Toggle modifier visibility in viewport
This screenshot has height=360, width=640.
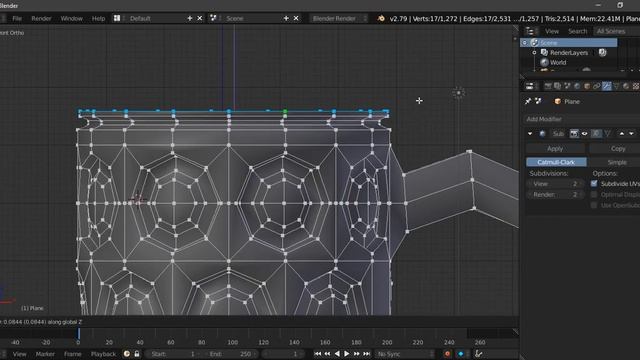point(584,133)
